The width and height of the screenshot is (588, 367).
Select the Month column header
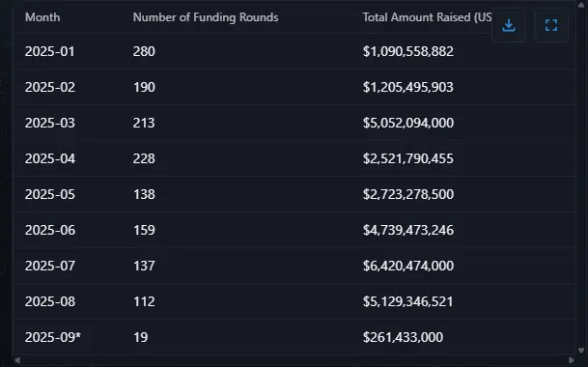click(x=42, y=17)
